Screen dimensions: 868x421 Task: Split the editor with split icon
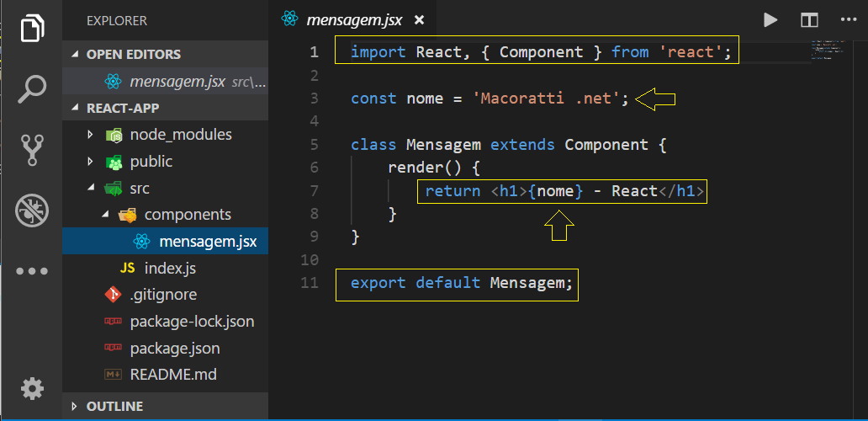tap(809, 20)
